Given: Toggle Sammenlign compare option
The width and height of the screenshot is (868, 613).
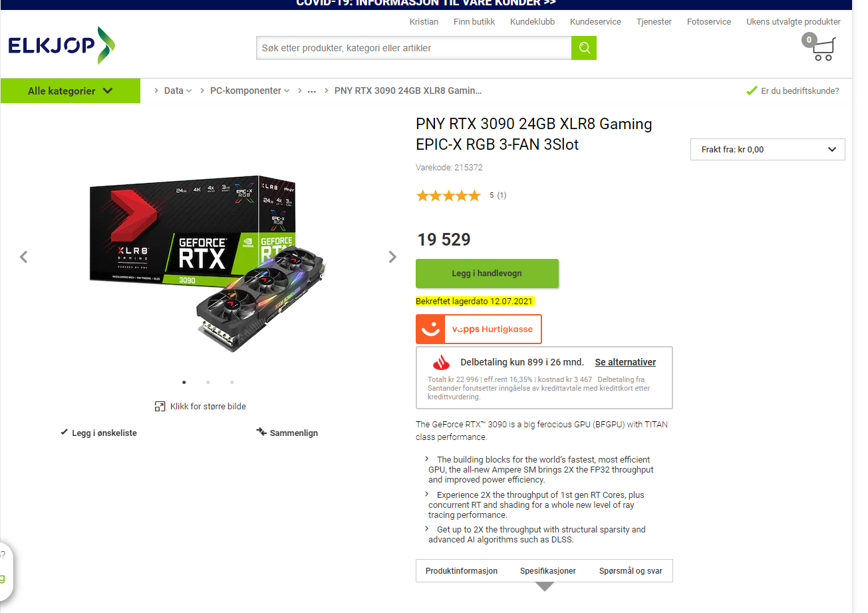Looking at the screenshot, I should 287,433.
